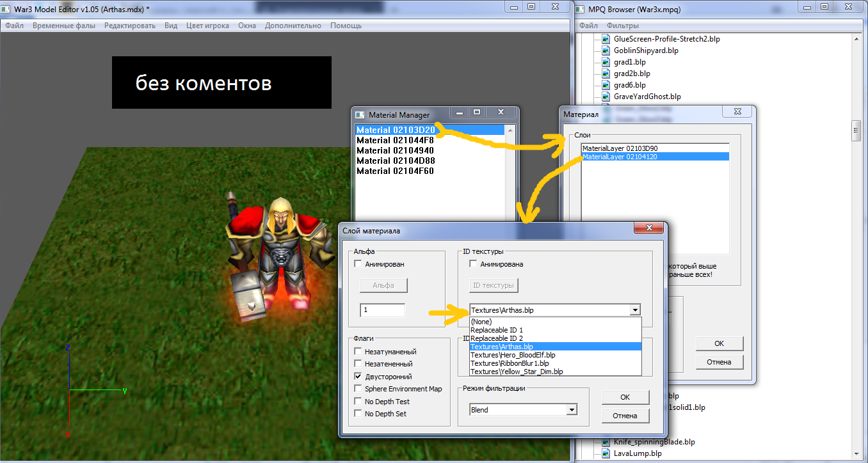The width and height of the screenshot is (868, 463).
Task: Select MaterialLayer 02103D90 in layers list
Action: [x=655, y=148]
